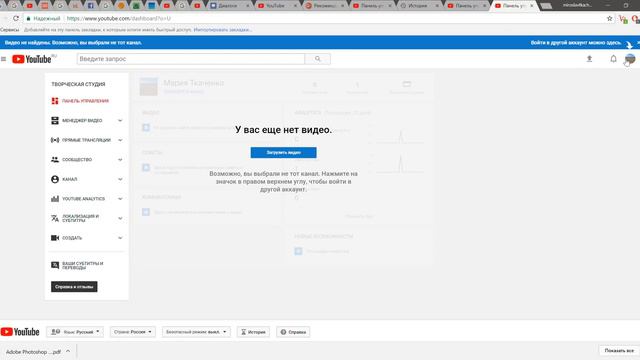Expand the Создать section
Screen dimensions: 640x360
(x=120, y=238)
